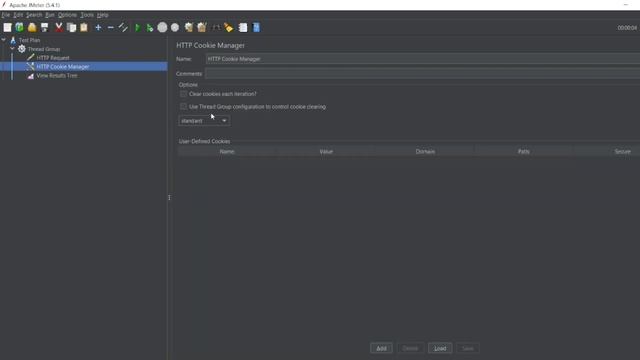Click the Stop test icon

(162, 27)
